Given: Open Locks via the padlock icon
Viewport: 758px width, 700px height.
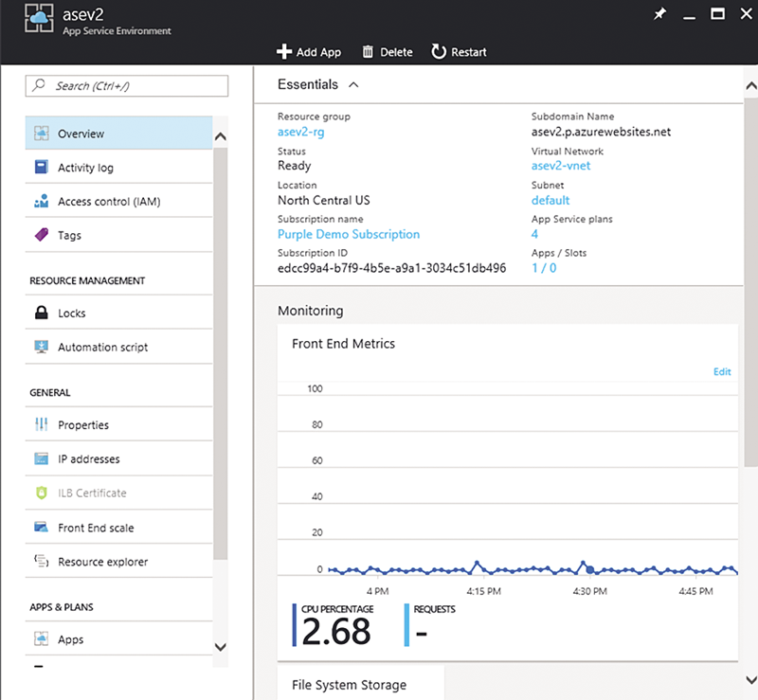Looking at the screenshot, I should [x=42, y=313].
